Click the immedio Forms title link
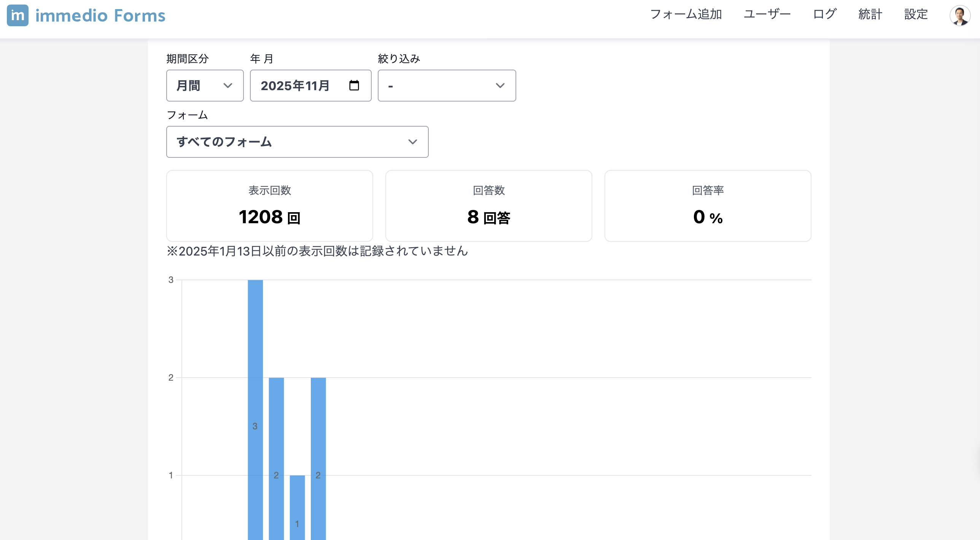The width and height of the screenshot is (980, 540). pos(100,16)
